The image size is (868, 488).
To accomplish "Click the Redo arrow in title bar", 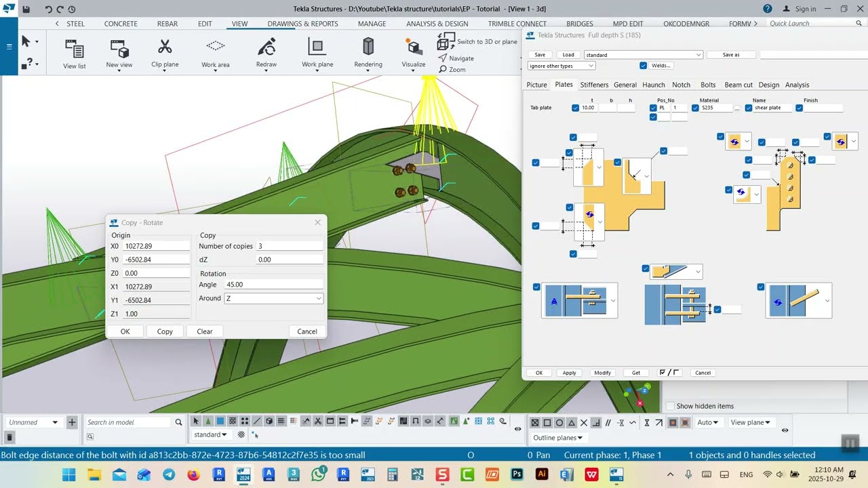I will [60, 9].
